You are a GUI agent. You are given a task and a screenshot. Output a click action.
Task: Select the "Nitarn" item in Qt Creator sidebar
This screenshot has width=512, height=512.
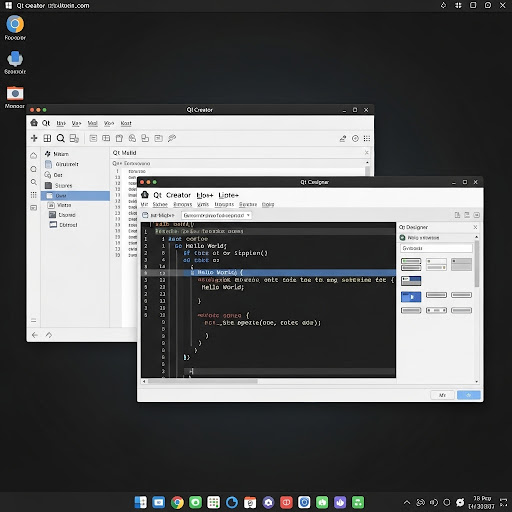tap(61, 154)
